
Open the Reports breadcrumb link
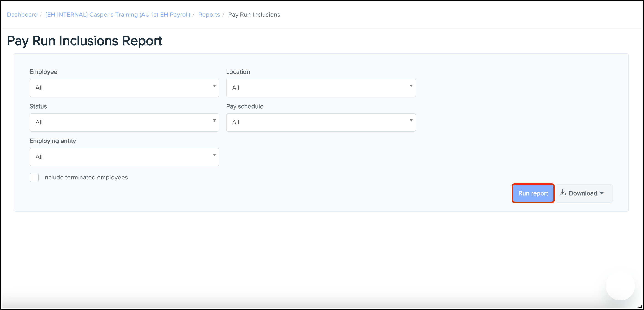click(x=209, y=15)
